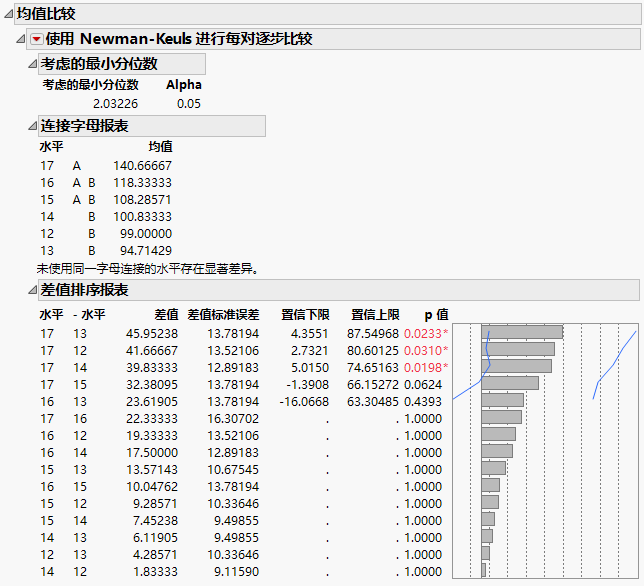Toggle the 差值排序报表 disclosure triangle

point(32,290)
